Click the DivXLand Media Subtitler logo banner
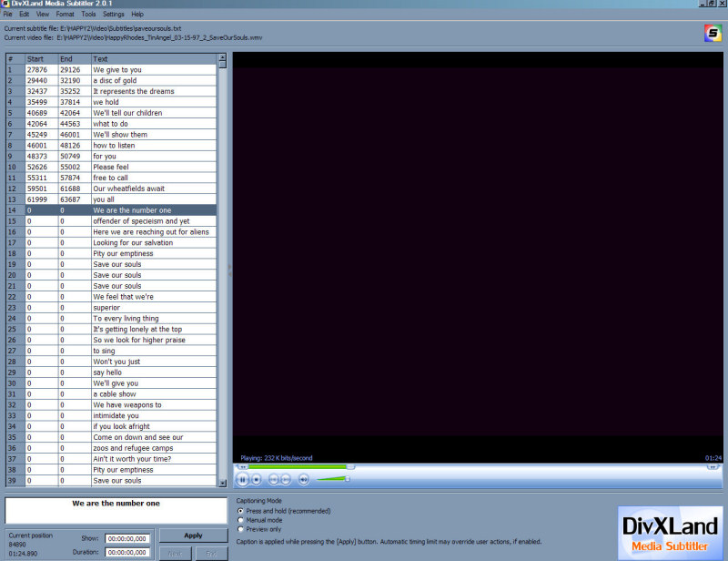The height and width of the screenshot is (561, 728). (670, 533)
